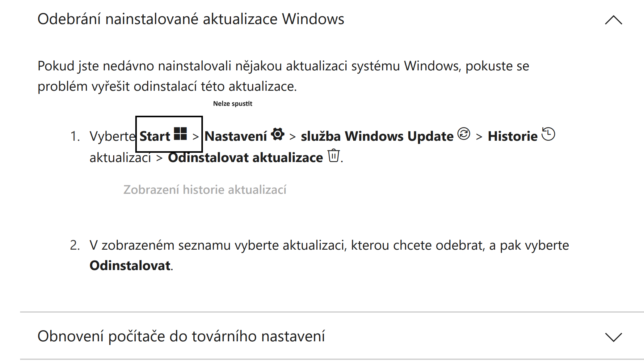The image size is (644, 362).
Task: Open the 'Zobrazení historie aktualizací' link
Action: tap(205, 189)
